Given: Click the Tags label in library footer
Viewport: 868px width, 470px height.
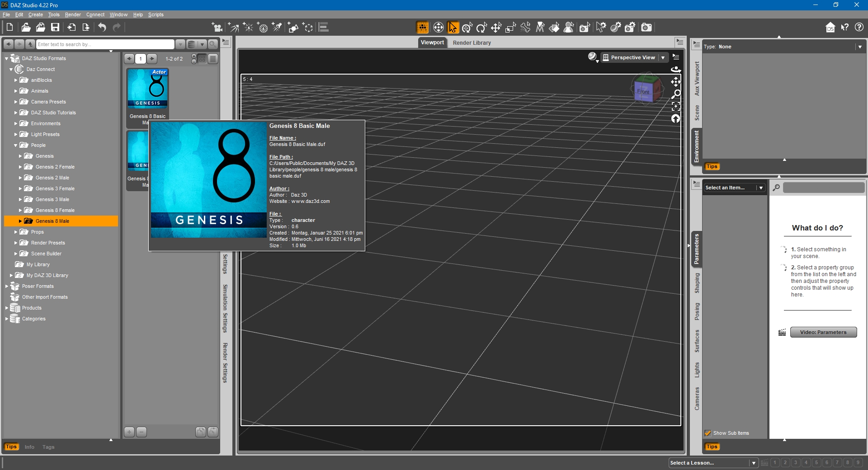Looking at the screenshot, I should 48,447.
